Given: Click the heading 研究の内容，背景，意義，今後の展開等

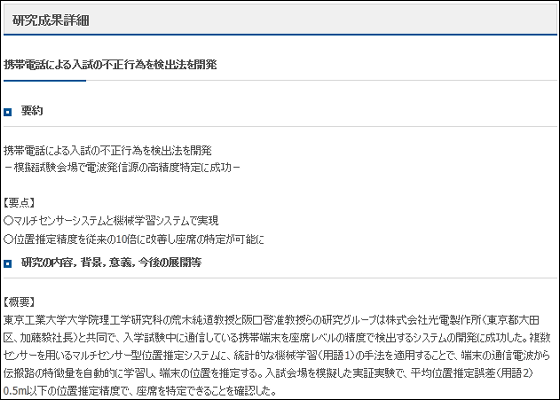Looking at the screenshot, I should (x=111, y=262).
